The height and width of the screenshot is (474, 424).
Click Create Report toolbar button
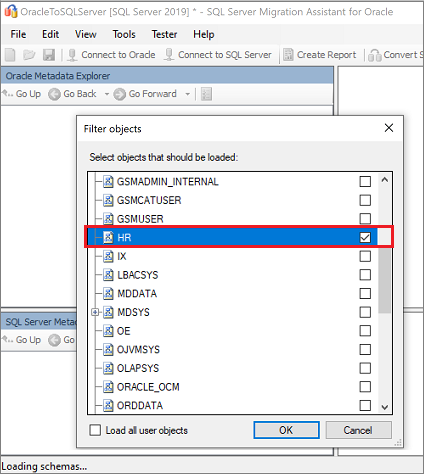click(320, 55)
